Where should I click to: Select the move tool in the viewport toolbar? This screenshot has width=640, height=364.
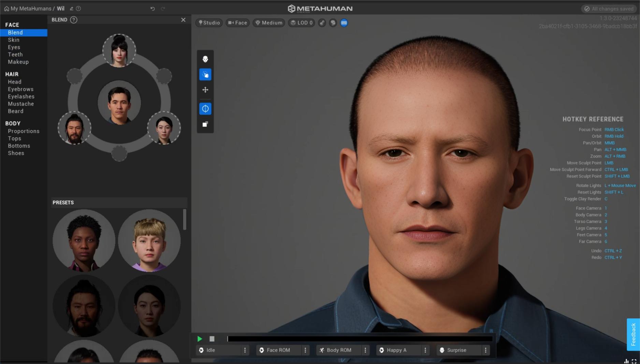click(205, 90)
